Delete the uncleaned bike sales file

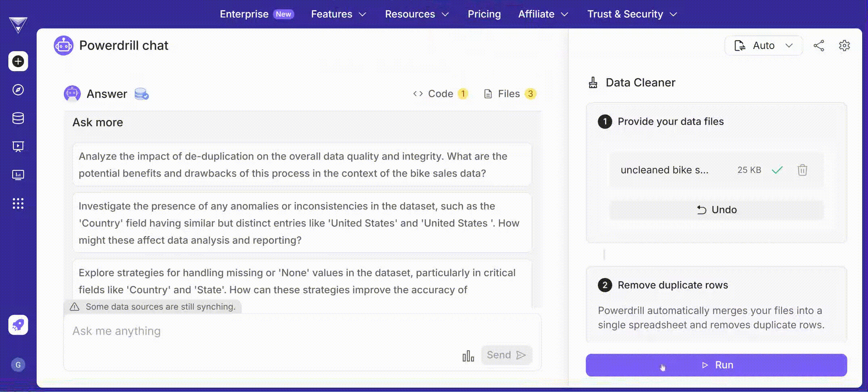(802, 170)
